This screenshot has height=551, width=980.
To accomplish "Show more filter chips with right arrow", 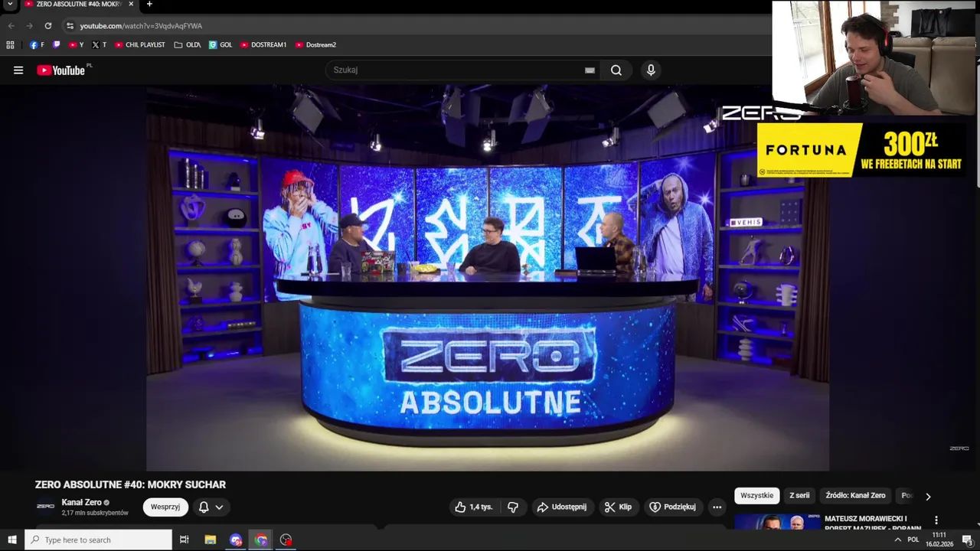I will pos(928,496).
